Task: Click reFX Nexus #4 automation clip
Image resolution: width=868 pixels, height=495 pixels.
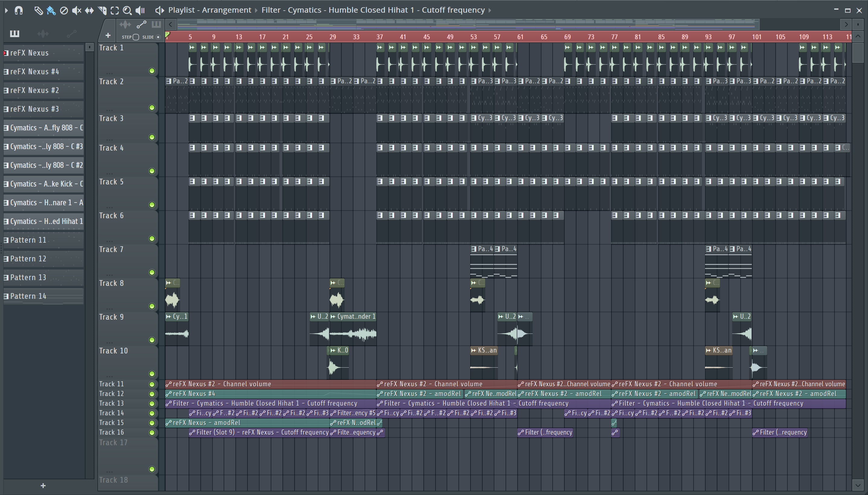Action: click(270, 394)
